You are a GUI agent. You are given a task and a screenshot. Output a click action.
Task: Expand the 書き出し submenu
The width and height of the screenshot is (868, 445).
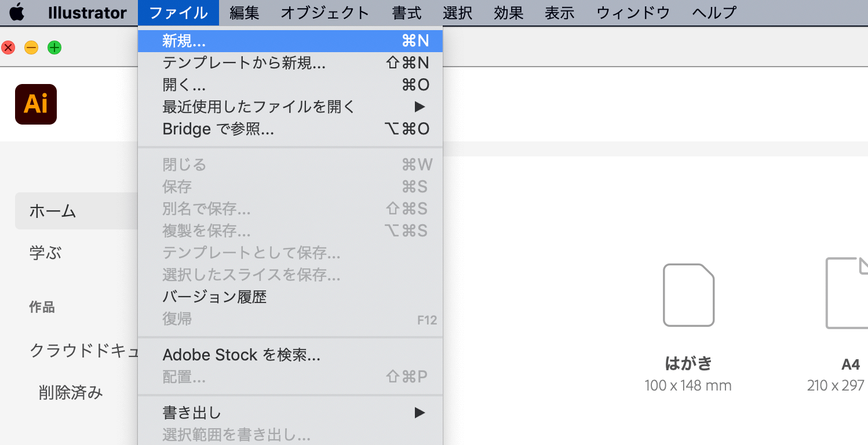[x=290, y=413]
